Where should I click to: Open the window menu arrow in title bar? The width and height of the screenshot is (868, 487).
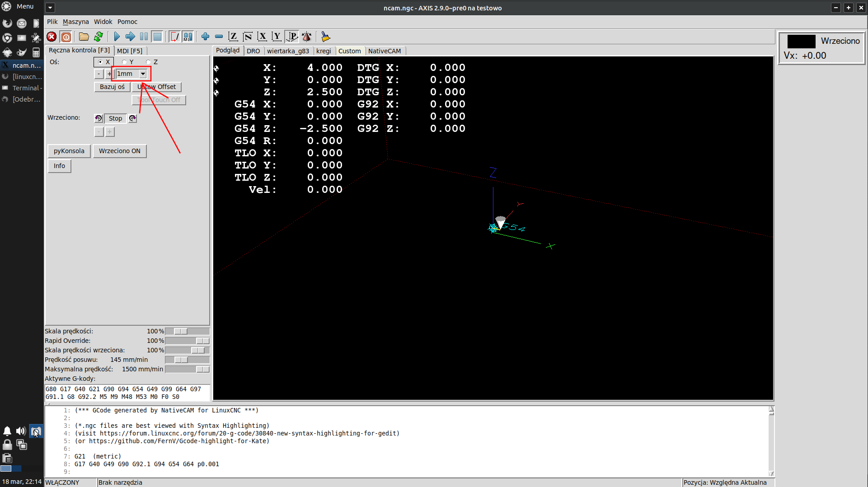(x=50, y=8)
